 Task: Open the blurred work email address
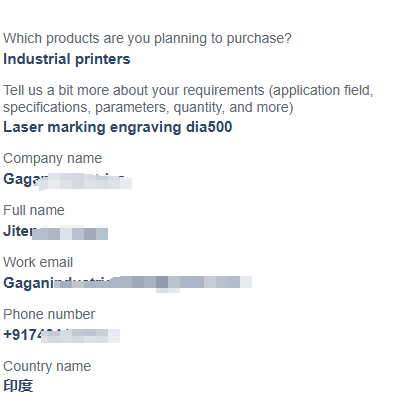coord(128,284)
